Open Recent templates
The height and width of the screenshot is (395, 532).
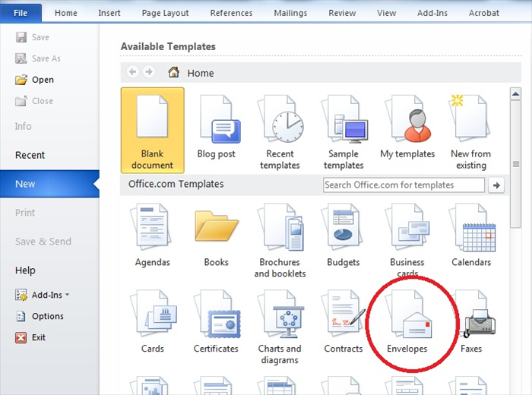(x=280, y=131)
